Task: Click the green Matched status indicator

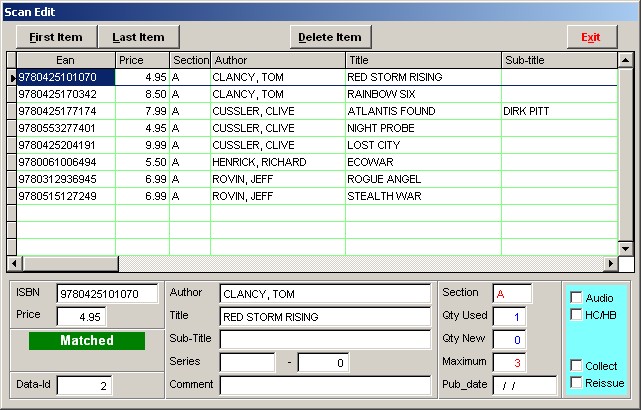Action: click(87, 341)
